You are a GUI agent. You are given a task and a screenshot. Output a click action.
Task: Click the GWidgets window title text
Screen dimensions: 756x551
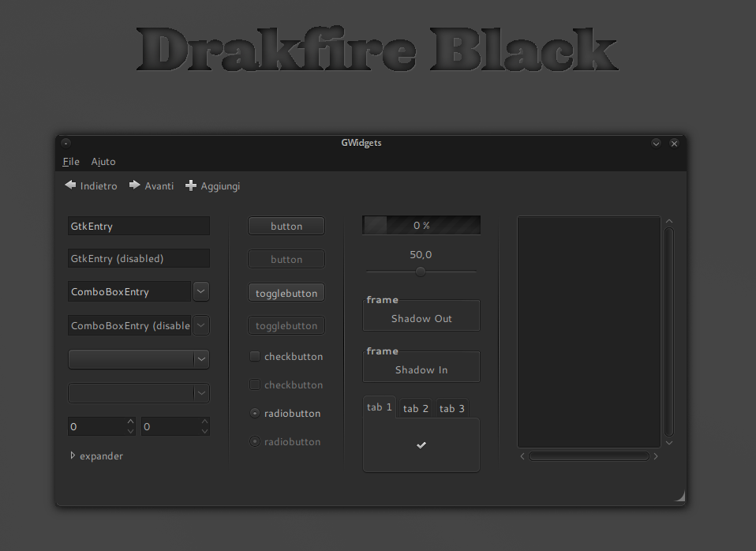pos(361,143)
